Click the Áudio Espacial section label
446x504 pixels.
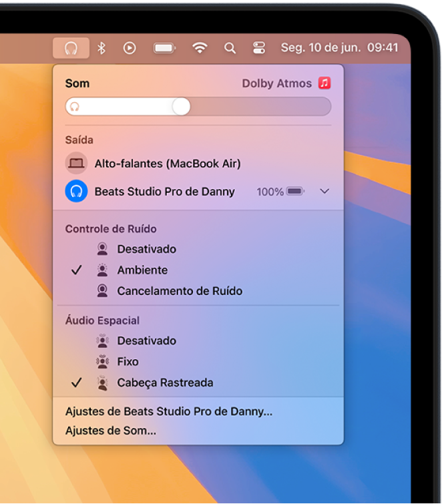point(102,320)
